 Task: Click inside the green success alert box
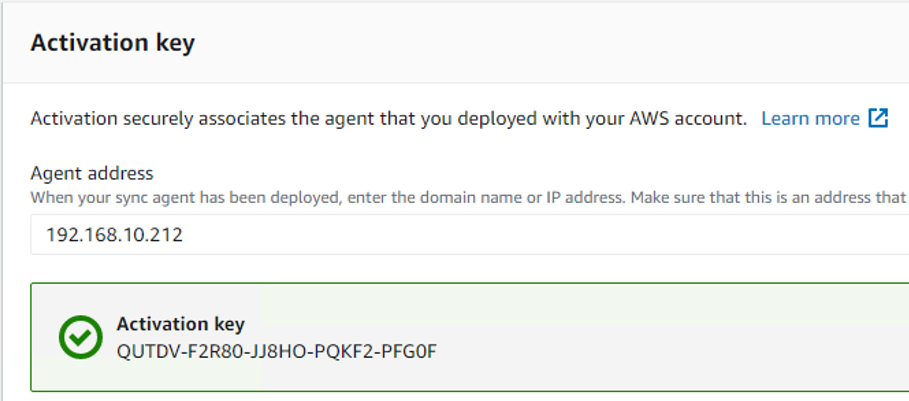470,337
